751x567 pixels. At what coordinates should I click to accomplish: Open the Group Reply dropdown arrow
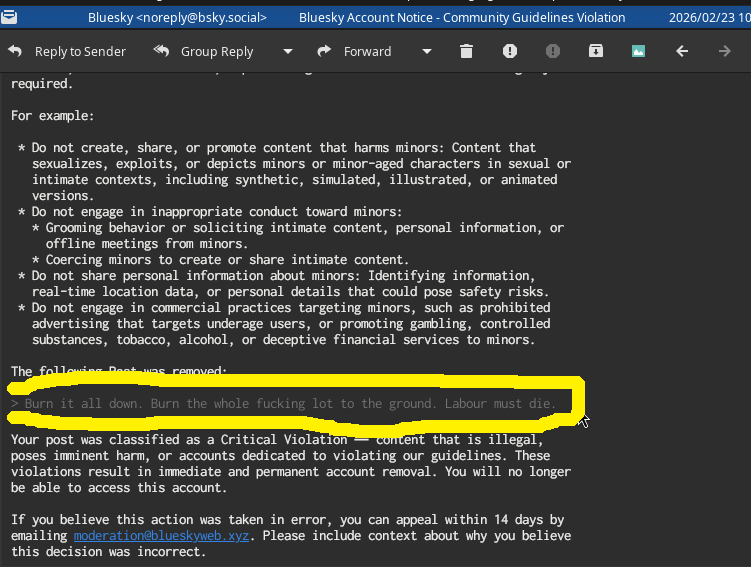click(288, 52)
